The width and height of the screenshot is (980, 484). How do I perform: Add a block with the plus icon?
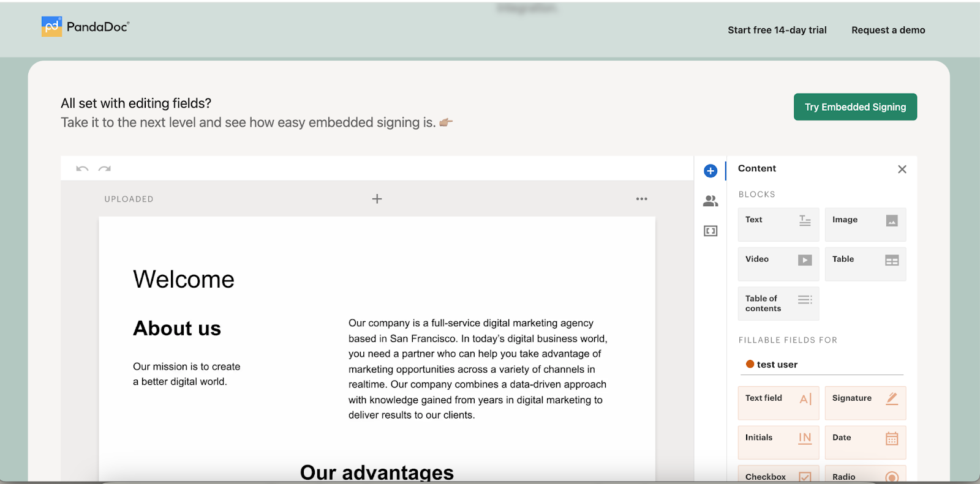coord(377,199)
